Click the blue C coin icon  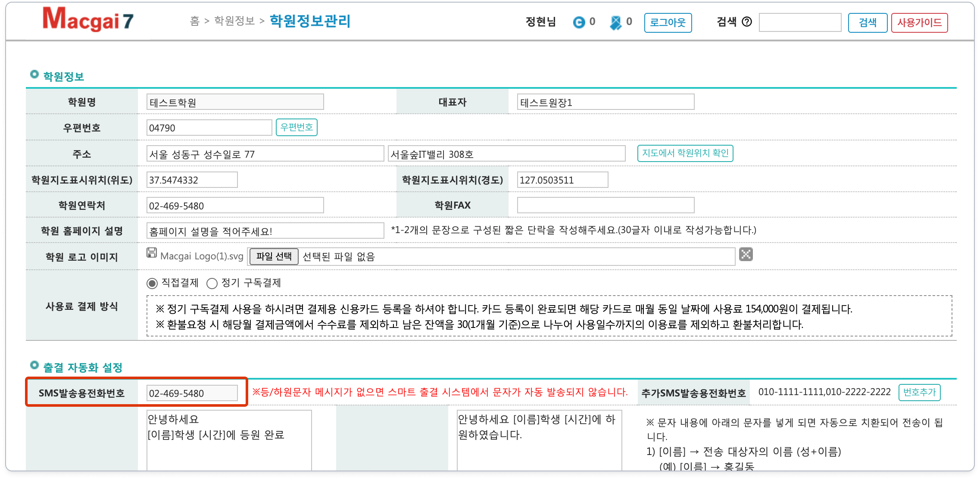tap(579, 22)
